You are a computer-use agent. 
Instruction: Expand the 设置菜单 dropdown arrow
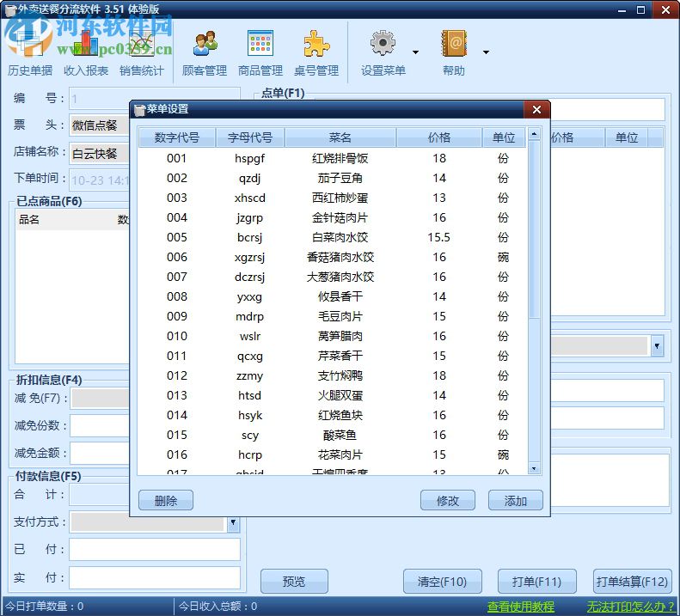point(416,52)
